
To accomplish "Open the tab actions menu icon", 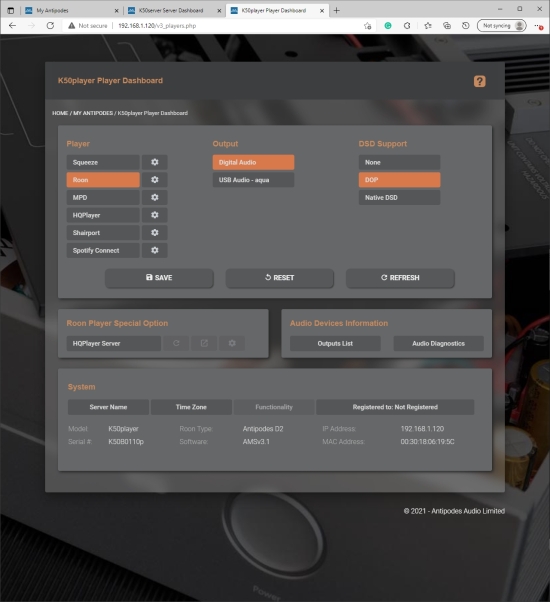I will tap(11, 10).
